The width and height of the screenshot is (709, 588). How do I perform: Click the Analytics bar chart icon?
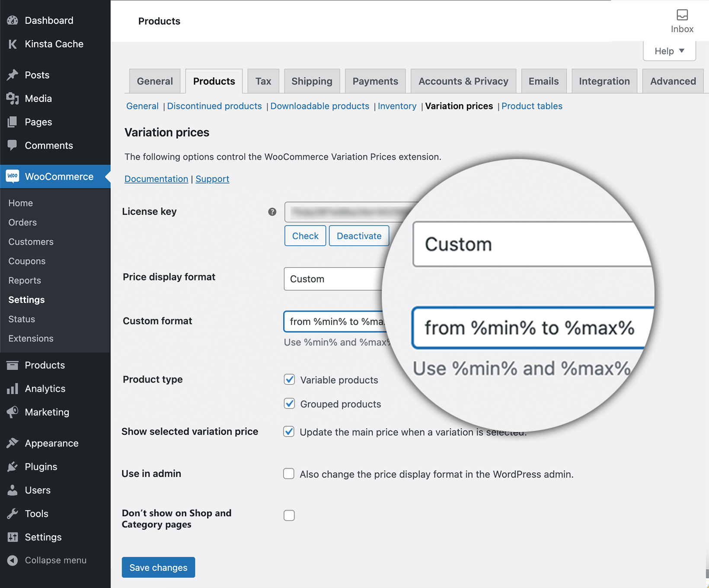click(x=13, y=389)
